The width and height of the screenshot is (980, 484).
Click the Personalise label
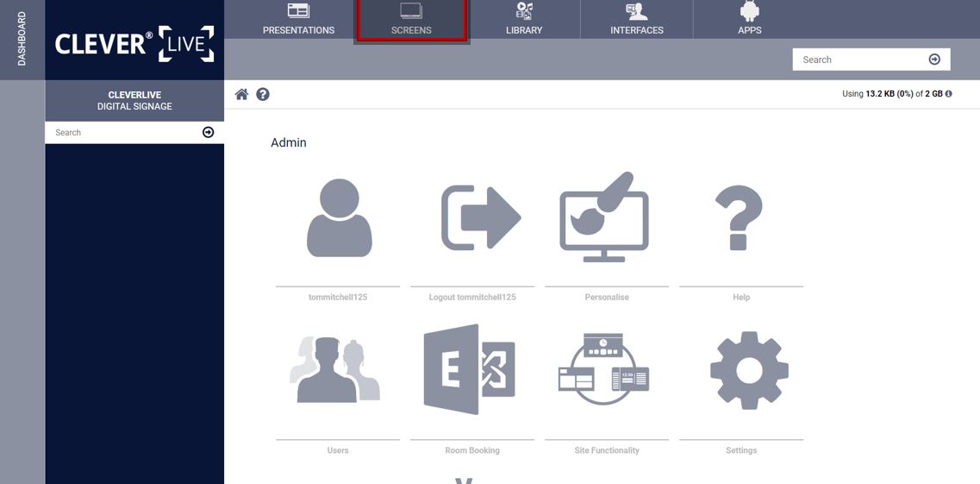(607, 297)
